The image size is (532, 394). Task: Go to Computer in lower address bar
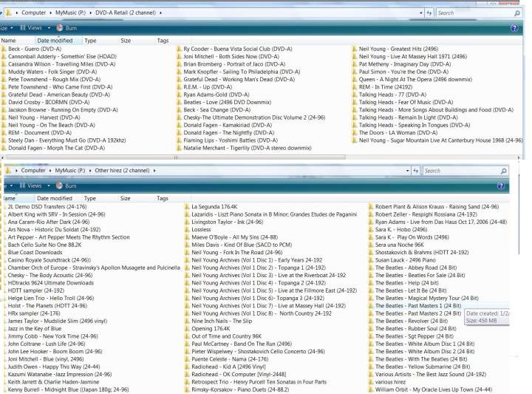pos(33,171)
